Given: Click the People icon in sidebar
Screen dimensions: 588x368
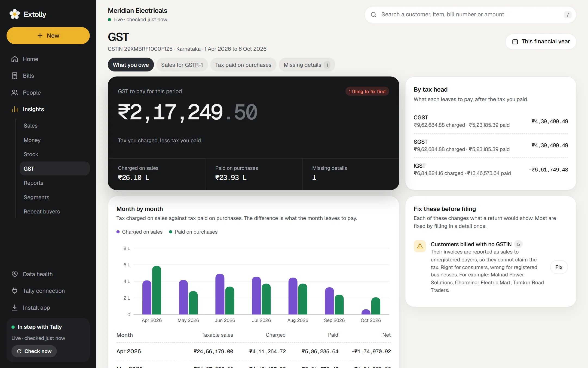Looking at the screenshot, I should [15, 93].
